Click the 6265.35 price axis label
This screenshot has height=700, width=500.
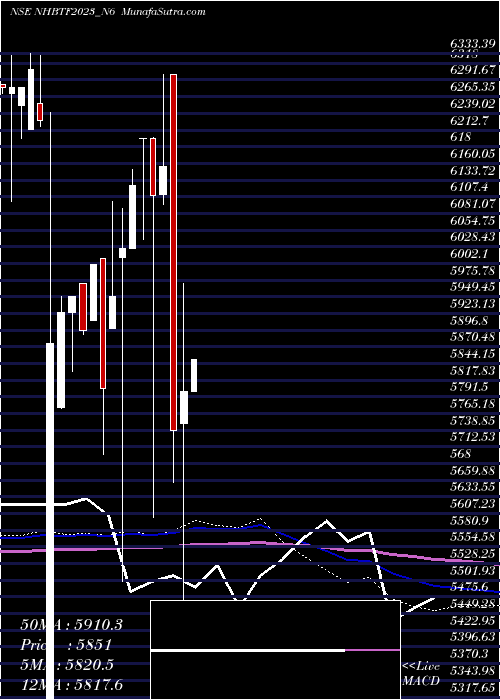[472, 87]
